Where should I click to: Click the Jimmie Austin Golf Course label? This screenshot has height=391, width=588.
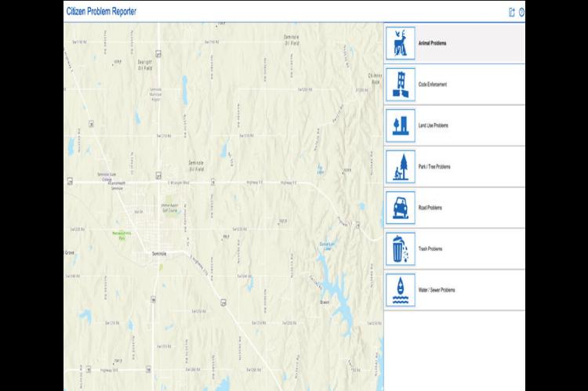point(169,208)
